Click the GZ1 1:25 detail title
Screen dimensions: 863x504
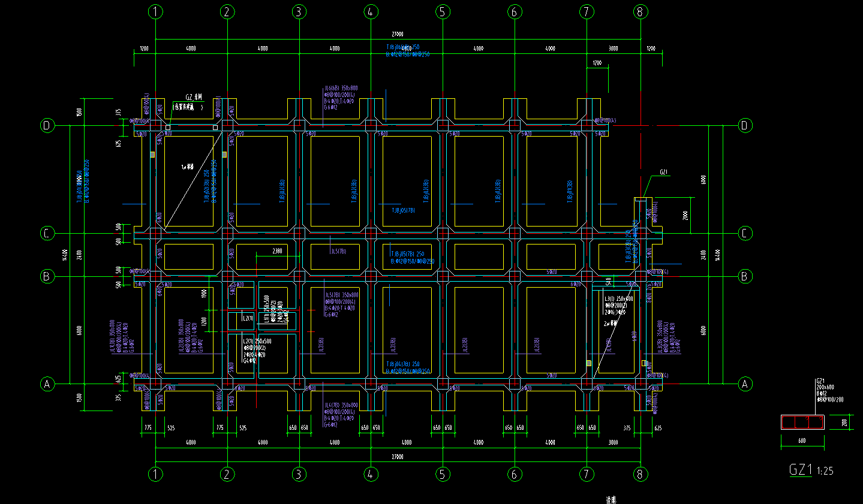pos(811,470)
